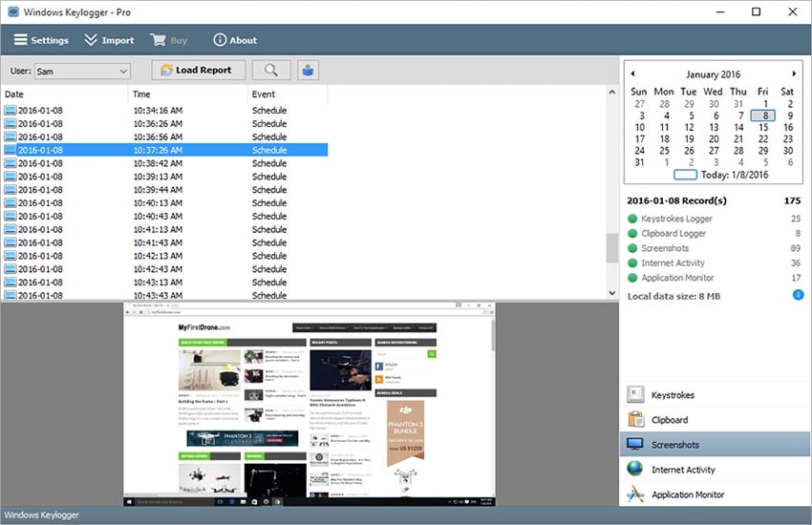Select the 10:39:13 AM record row

164,177
